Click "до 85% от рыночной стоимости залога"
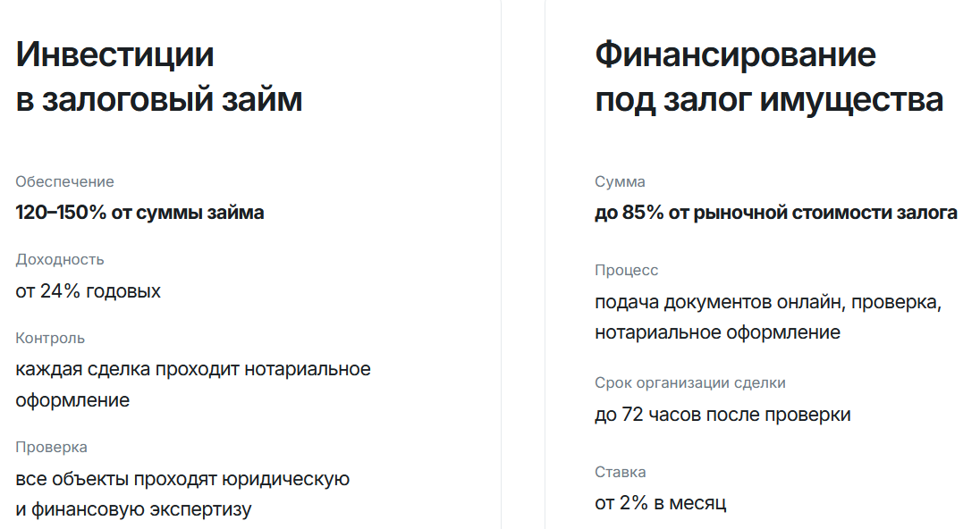The height and width of the screenshot is (529, 980). tap(775, 213)
